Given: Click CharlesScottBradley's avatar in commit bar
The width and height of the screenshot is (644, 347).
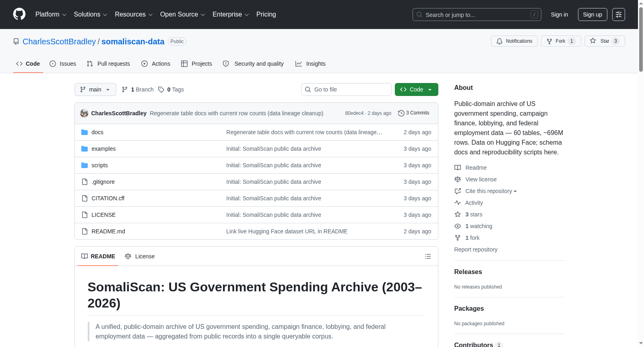Looking at the screenshot, I should click(84, 113).
